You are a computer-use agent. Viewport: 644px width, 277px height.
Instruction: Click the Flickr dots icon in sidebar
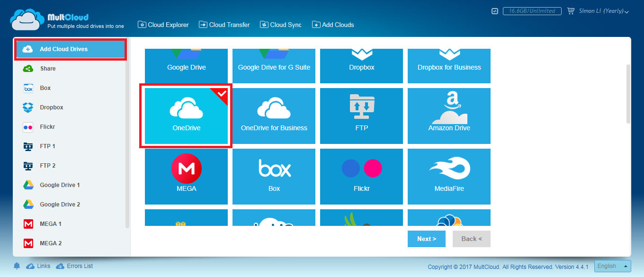click(28, 127)
